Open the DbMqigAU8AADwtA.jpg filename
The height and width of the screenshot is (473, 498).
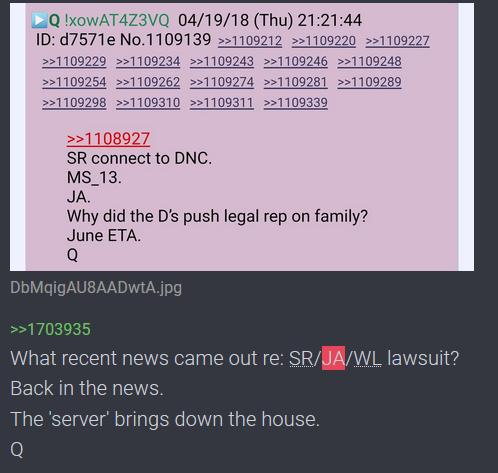click(96, 288)
